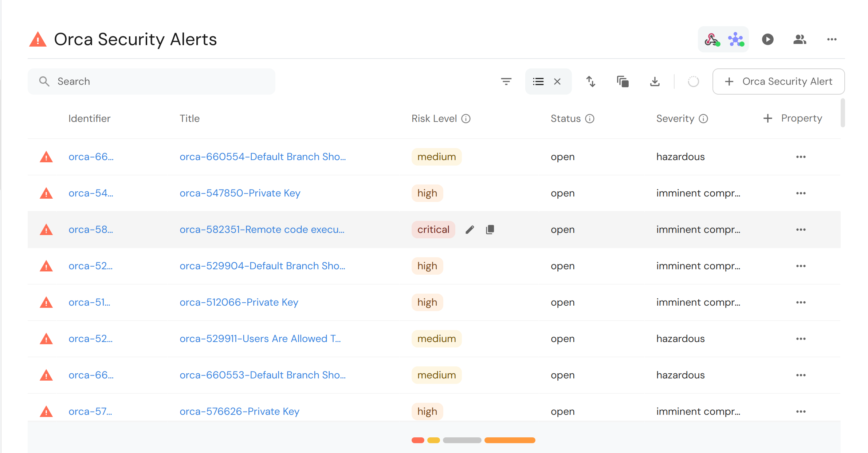Click the Severity column header

coord(675,119)
